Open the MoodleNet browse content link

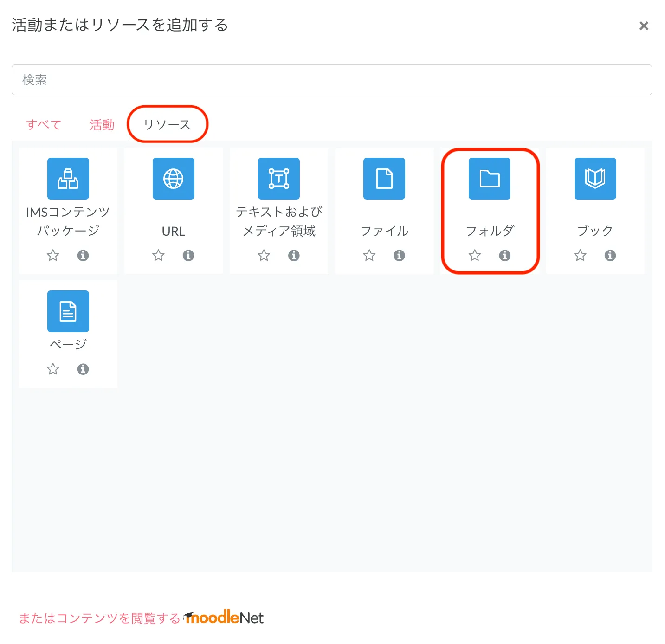pyautogui.click(x=141, y=618)
